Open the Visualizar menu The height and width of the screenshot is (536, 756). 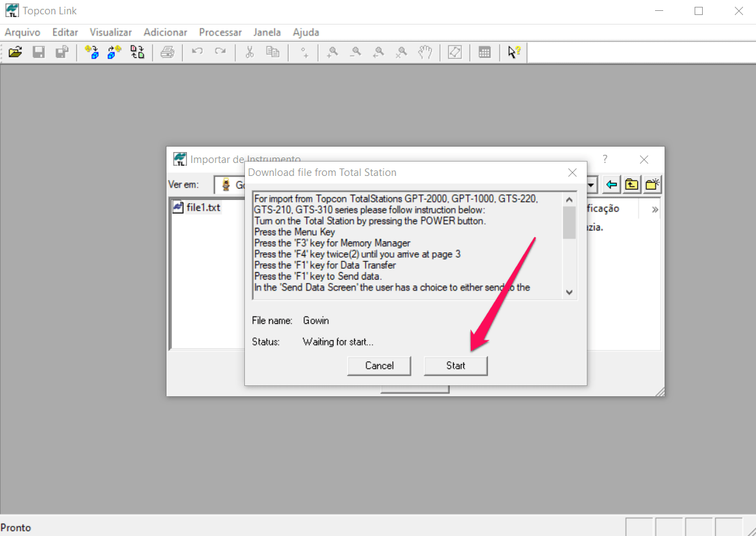pos(111,32)
